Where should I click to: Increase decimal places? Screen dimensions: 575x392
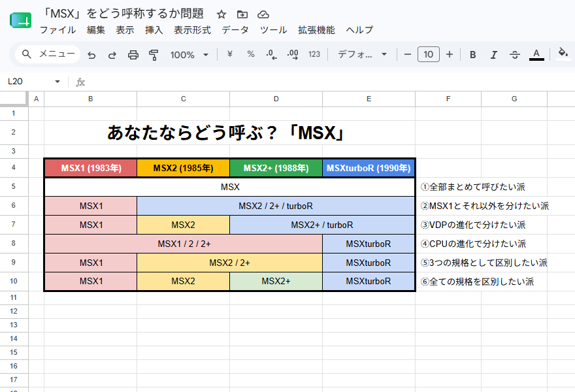pos(293,55)
